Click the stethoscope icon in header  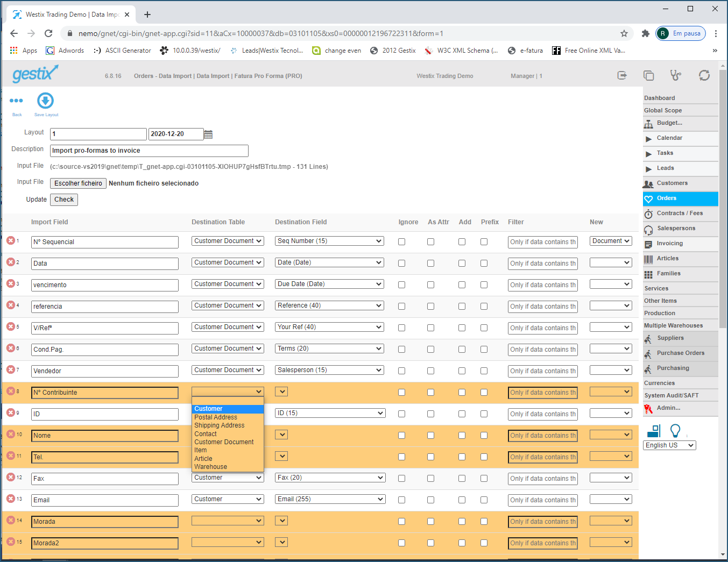pos(676,75)
